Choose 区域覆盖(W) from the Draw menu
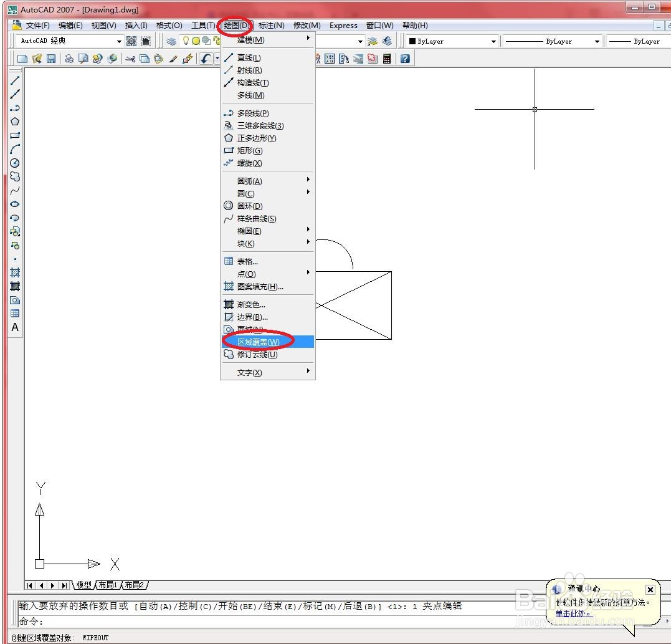This screenshot has height=644, width=671. (268, 342)
